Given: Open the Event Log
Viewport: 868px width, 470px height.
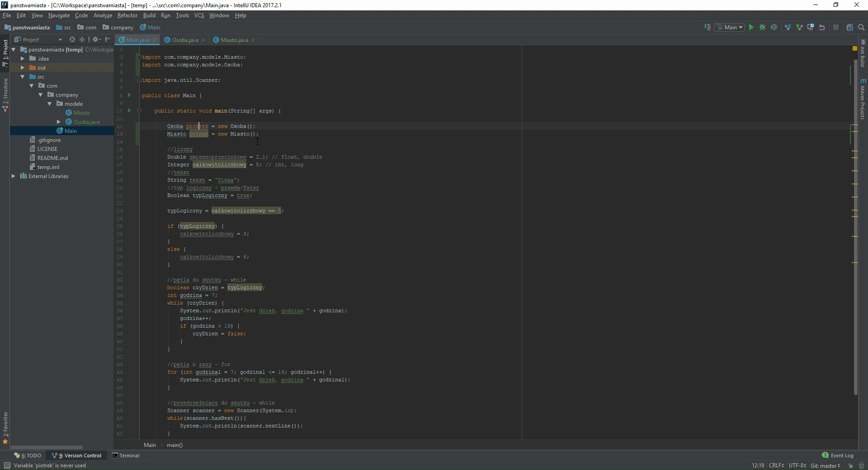Looking at the screenshot, I should click(x=841, y=456).
